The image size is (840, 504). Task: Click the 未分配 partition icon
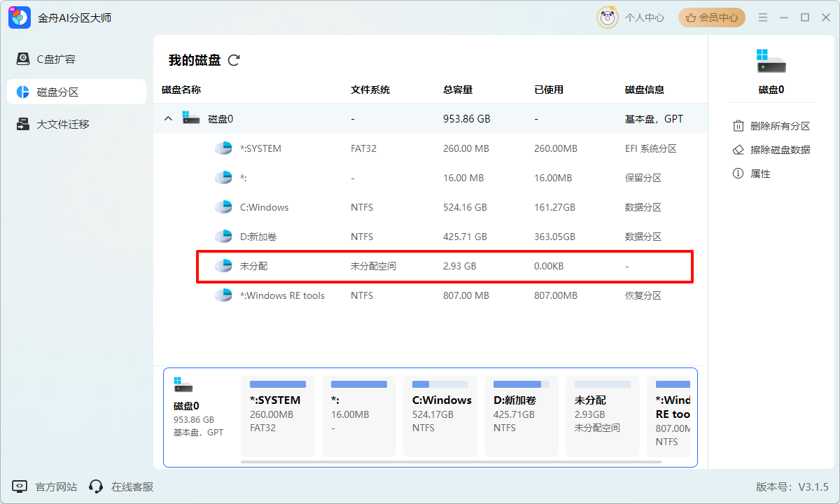point(223,266)
